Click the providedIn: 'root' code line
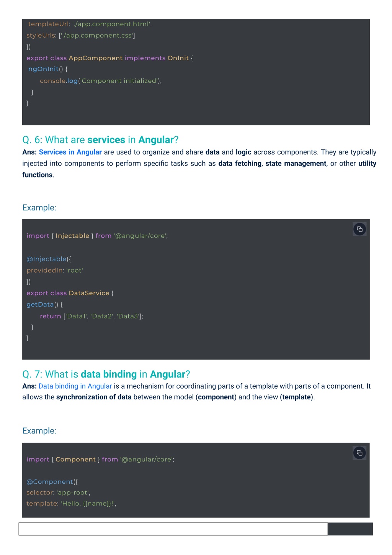The width and height of the screenshot is (392, 555). click(55, 270)
